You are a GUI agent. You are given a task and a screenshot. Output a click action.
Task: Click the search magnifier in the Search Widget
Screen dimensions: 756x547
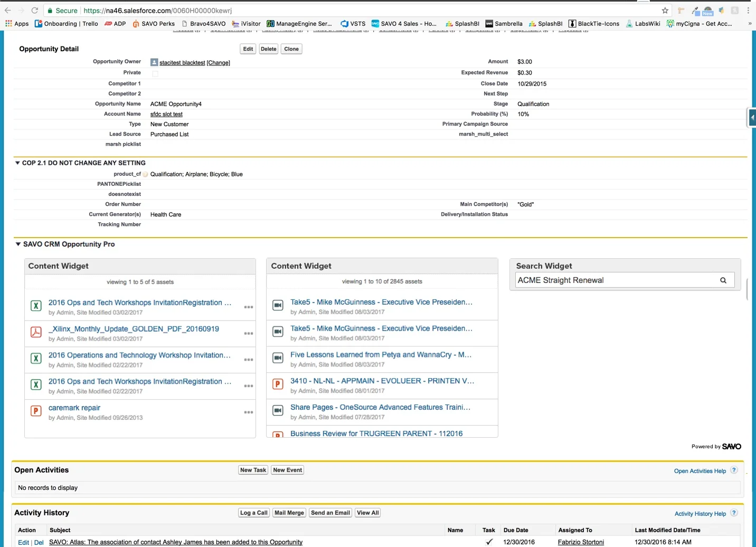[723, 280]
